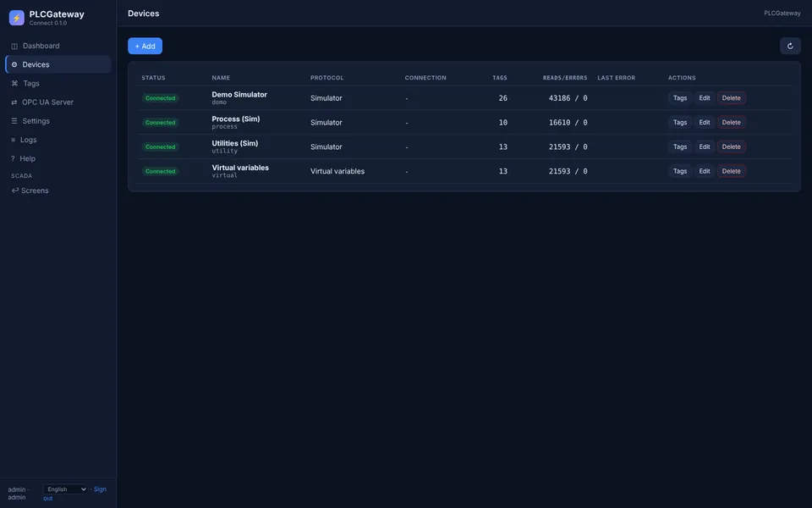This screenshot has height=508, width=812.
Task: Delete the Demo Simulator device
Action: pos(731,98)
